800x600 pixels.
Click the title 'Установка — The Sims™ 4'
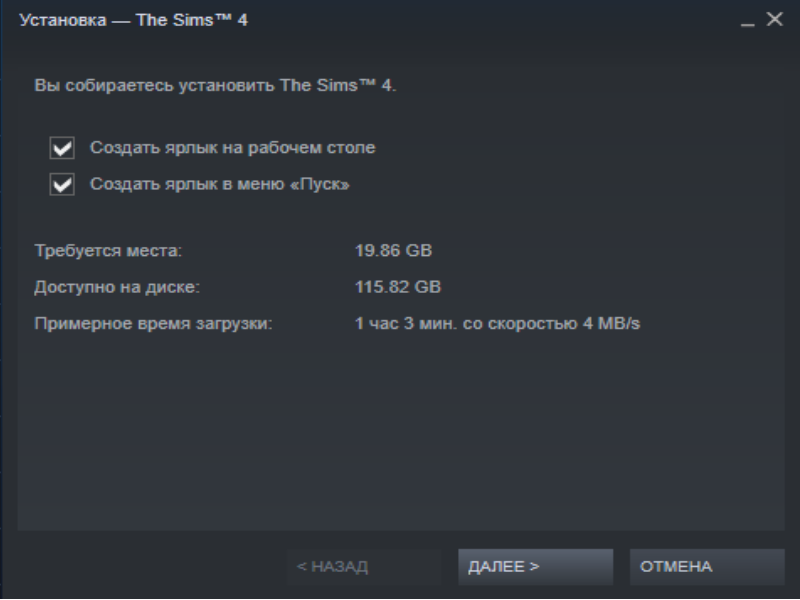[x=133, y=20]
